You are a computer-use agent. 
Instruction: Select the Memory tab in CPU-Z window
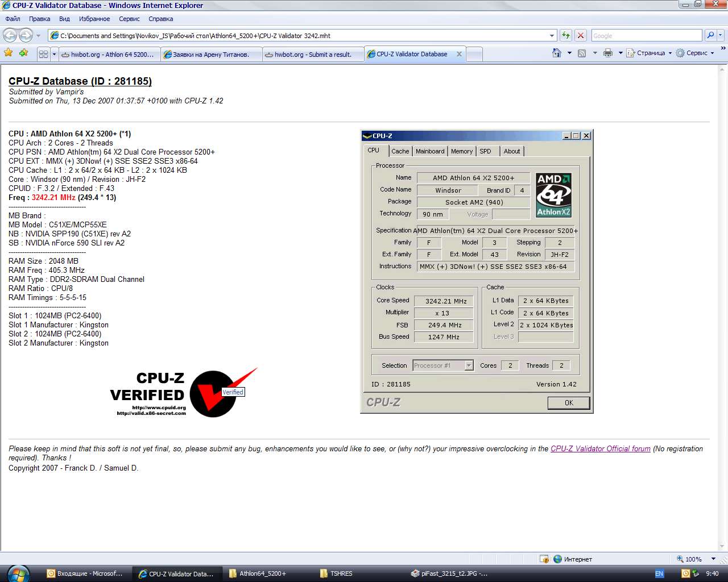click(x=462, y=151)
